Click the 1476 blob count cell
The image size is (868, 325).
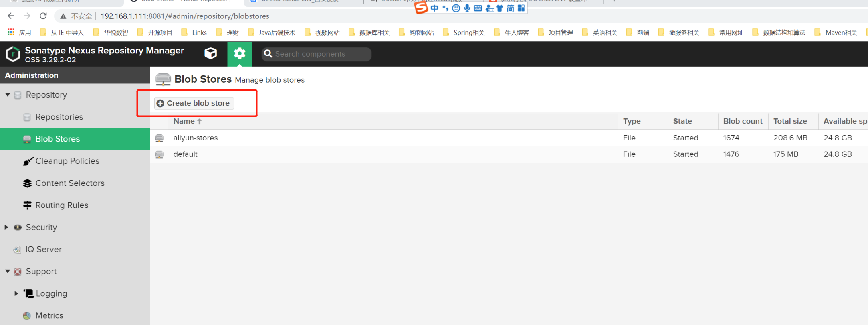click(731, 154)
